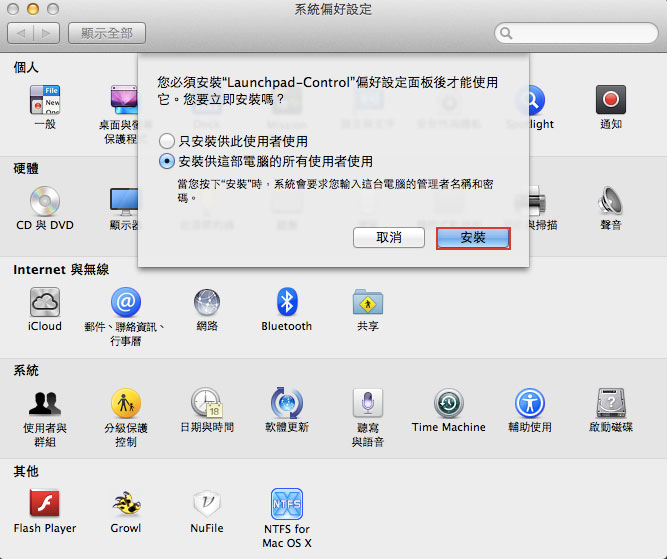Open the Network (網路) pane

[207, 302]
